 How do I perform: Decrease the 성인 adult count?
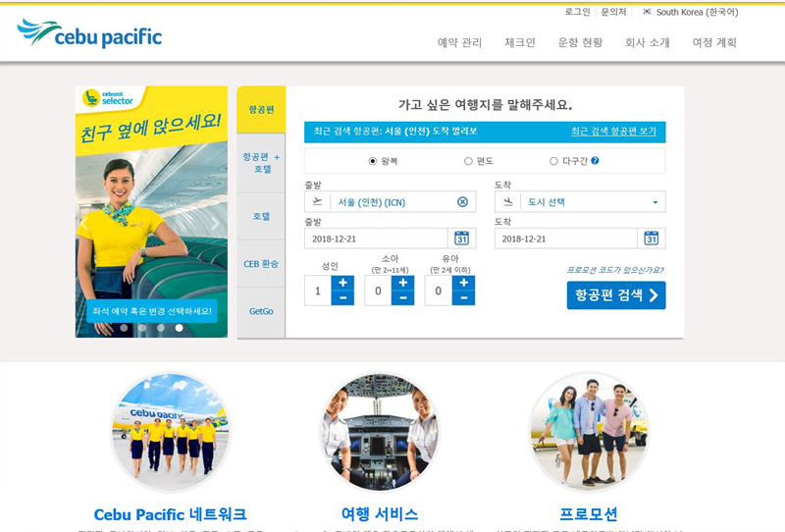pyautogui.click(x=342, y=298)
